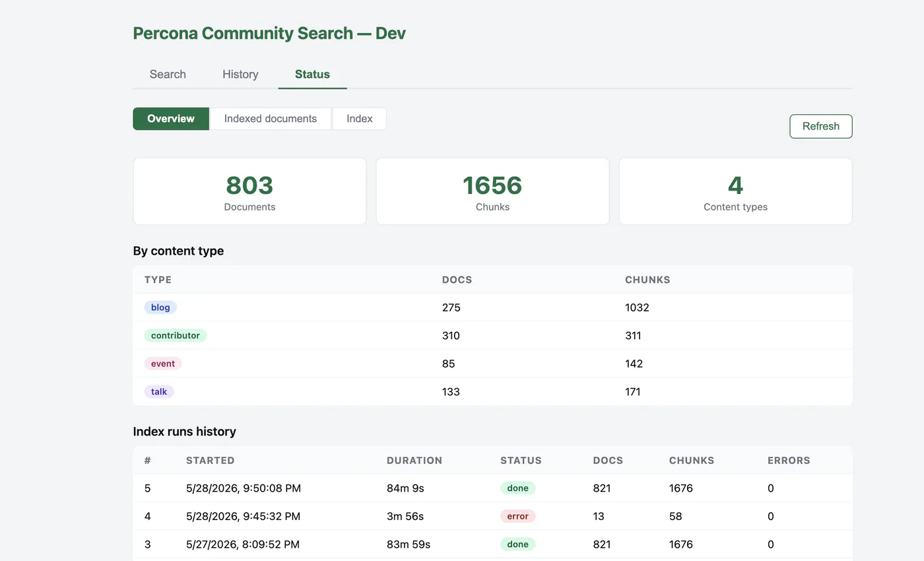Click DOCS header in content type table
The width and height of the screenshot is (924, 561).
(x=457, y=280)
